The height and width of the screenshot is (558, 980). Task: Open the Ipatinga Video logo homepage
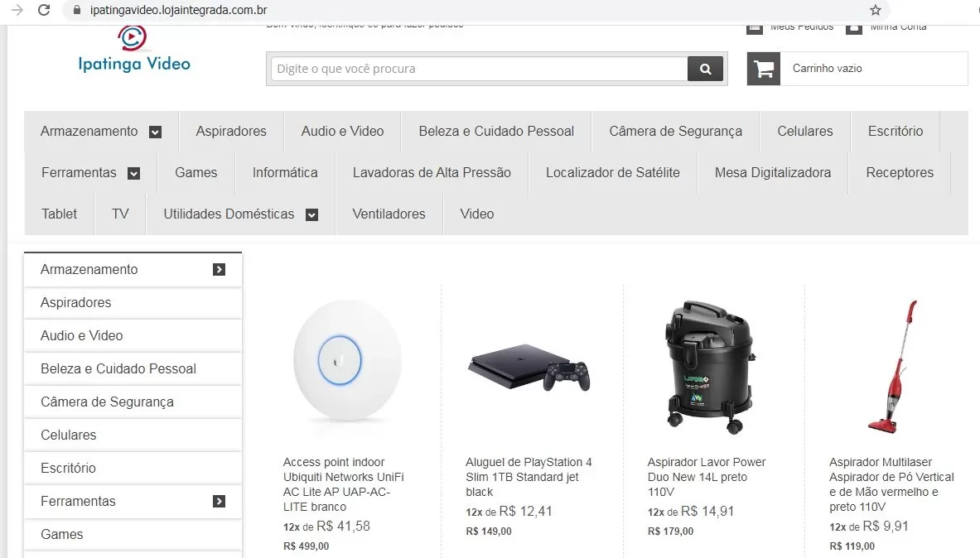click(x=133, y=50)
